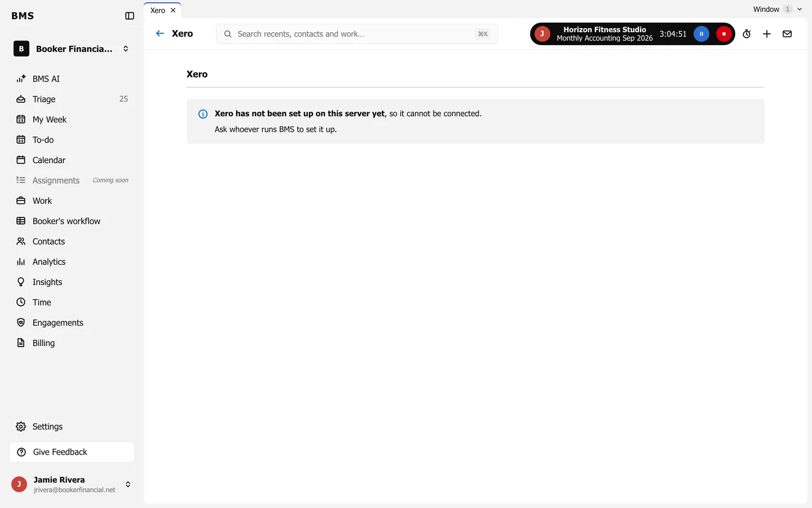
Task: Close the Xero tab
Action: (173, 10)
